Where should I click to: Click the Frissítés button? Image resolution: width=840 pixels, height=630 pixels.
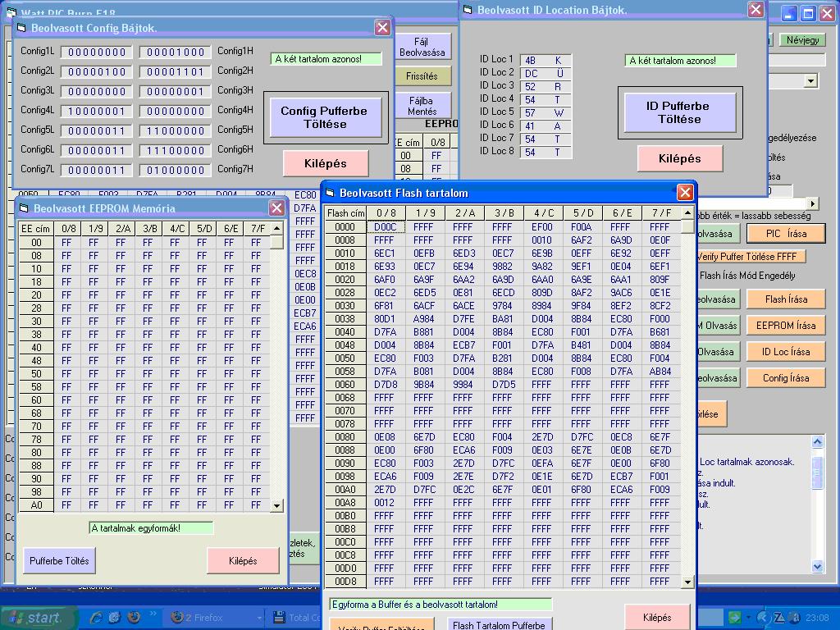[x=422, y=76]
